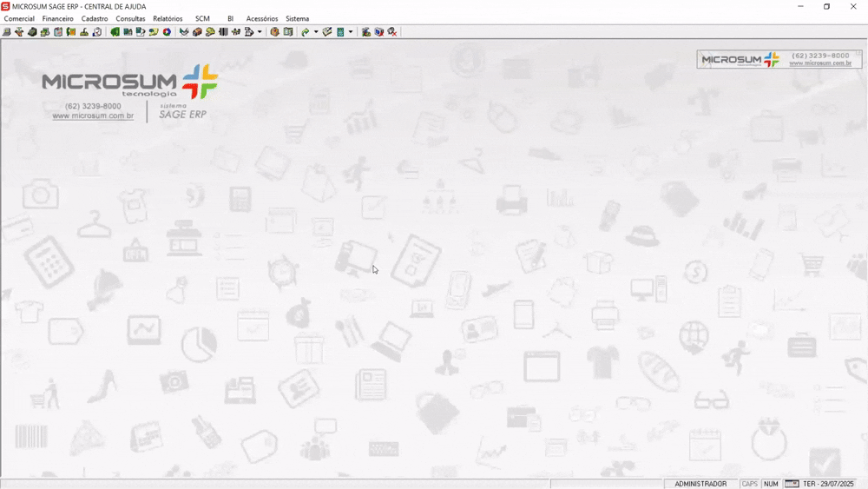
Task: Click the green calculator toolbar icon
Action: pyautogui.click(x=340, y=32)
